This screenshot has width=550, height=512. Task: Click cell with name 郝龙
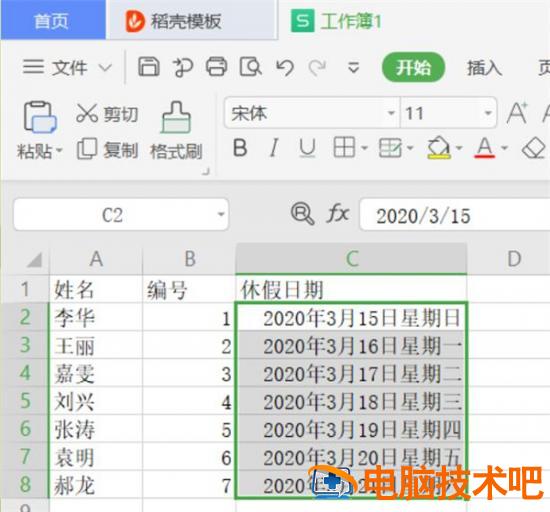click(x=96, y=484)
